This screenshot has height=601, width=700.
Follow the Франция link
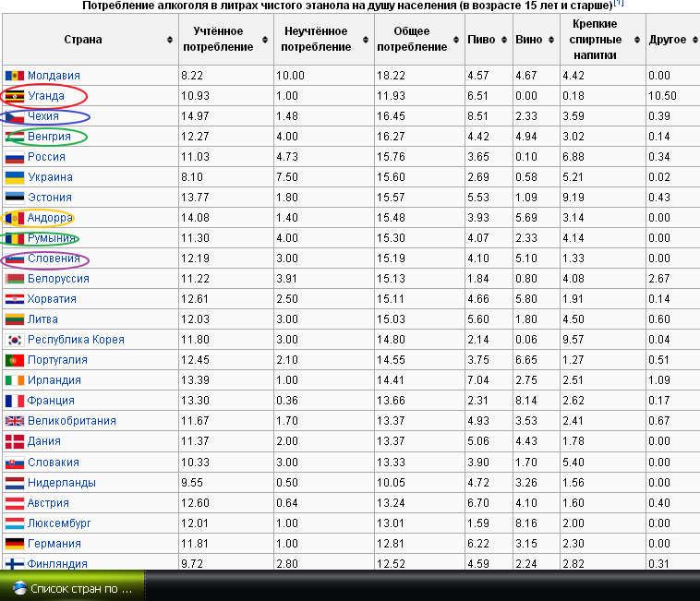coord(51,401)
